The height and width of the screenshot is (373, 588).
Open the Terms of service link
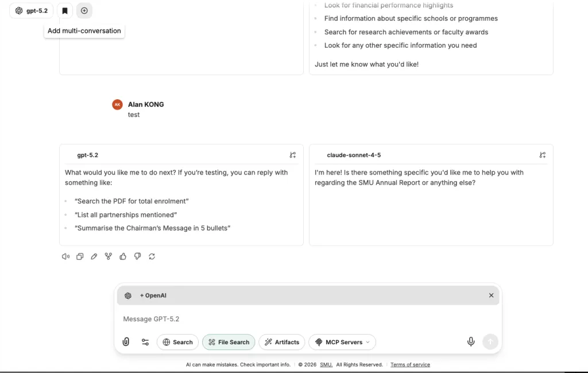(x=410, y=364)
